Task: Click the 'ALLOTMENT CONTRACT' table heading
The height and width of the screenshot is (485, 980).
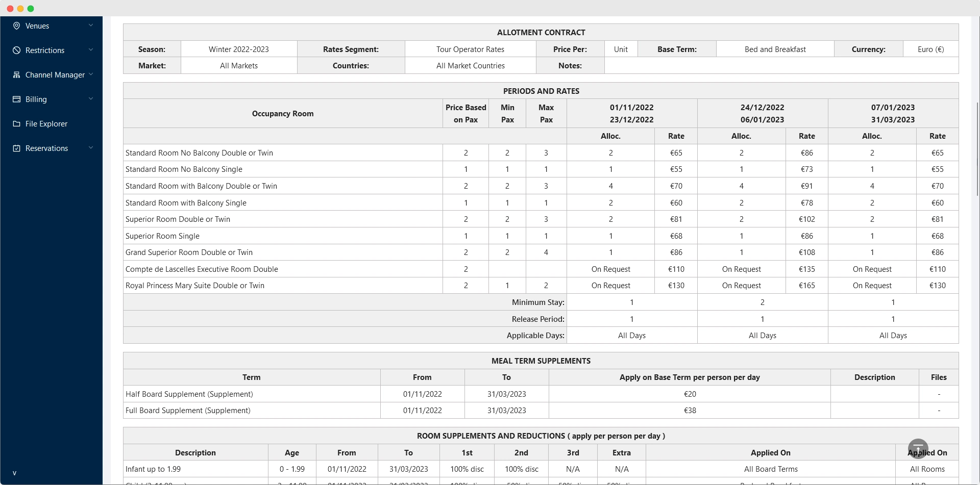Action: tap(541, 33)
